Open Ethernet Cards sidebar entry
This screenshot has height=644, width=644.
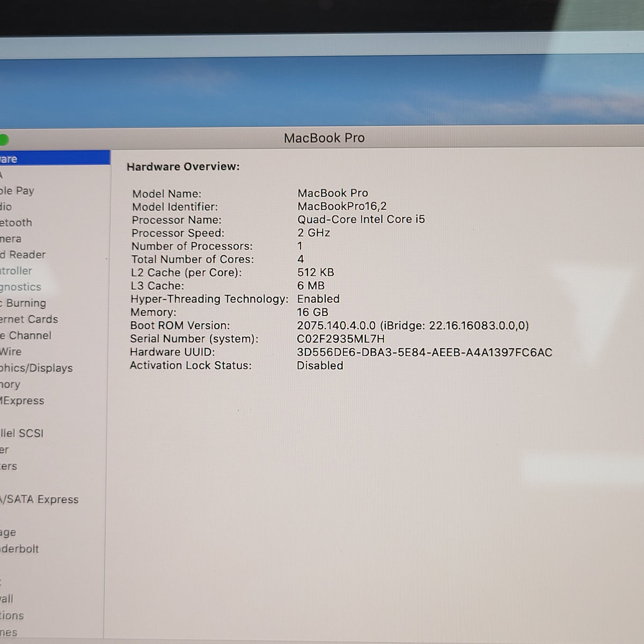tap(29, 319)
